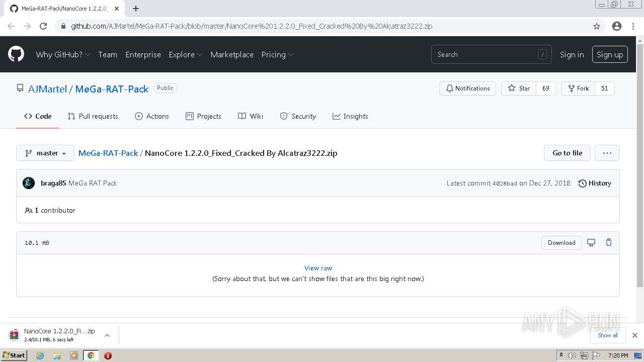644x362 pixels.
Task: Expand Explore dropdown menu
Action: tap(186, 54)
